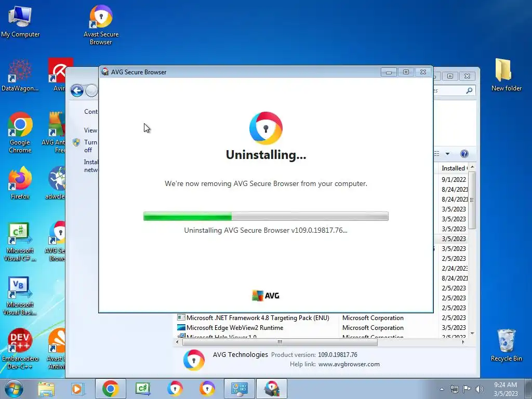Image resolution: width=532 pixels, height=399 pixels.
Task: Open Recycle Bin on desktop
Action: [506, 345]
